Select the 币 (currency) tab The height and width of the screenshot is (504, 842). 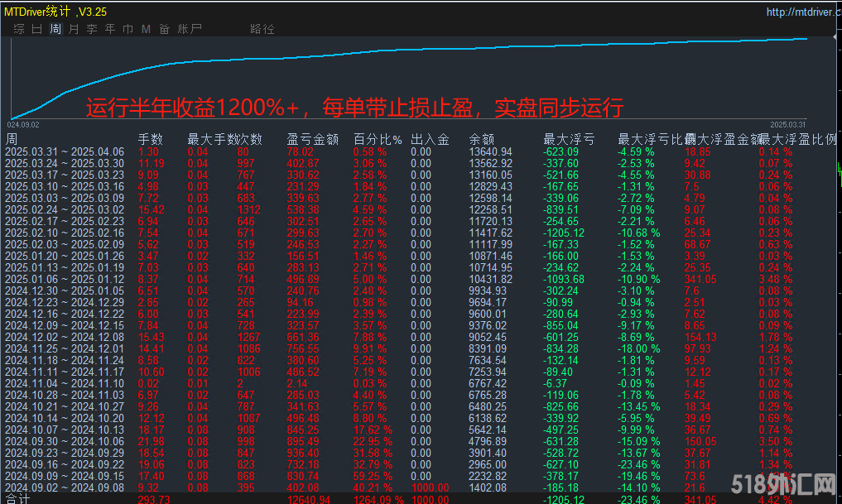click(x=128, y=29)
